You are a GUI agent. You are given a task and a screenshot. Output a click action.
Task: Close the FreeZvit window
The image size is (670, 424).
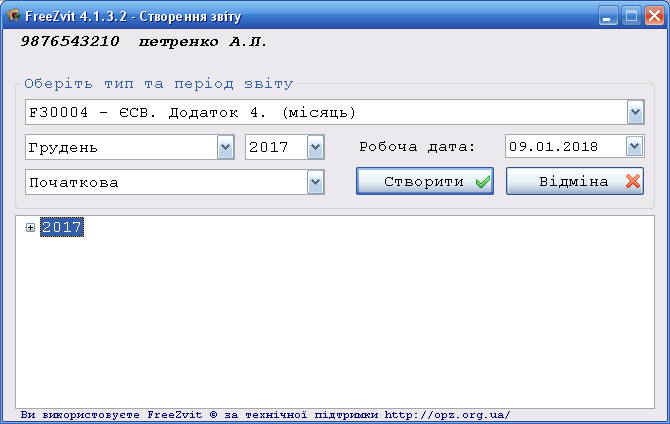point(654,16)
